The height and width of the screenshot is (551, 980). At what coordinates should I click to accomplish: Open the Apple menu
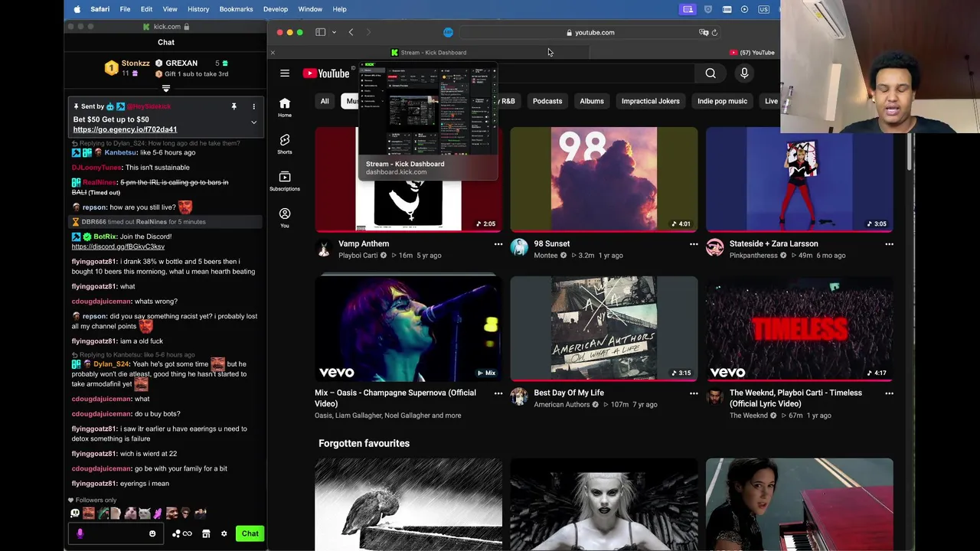pos(77,9)
